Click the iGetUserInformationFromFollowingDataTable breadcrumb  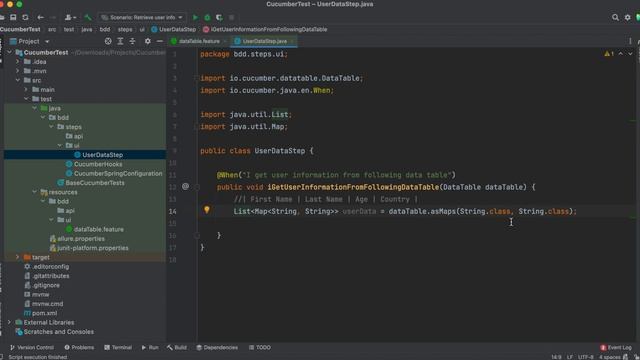pos(265,29)
